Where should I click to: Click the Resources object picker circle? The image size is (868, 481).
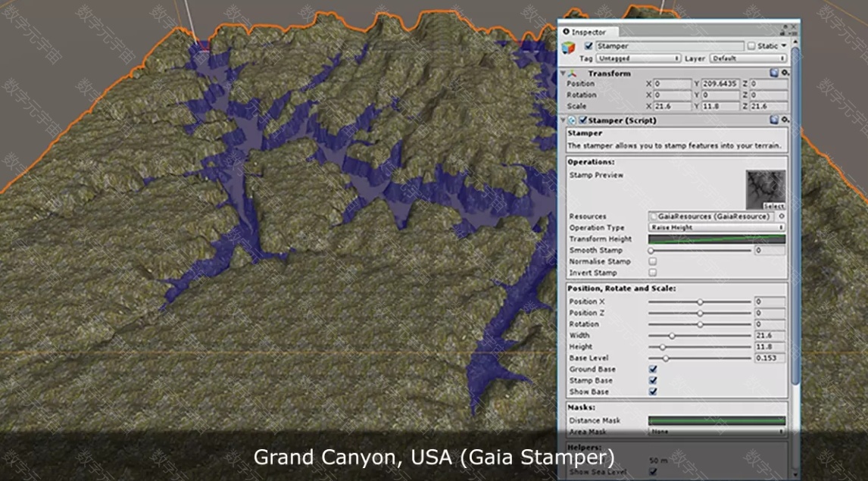[x=782, y=217]
